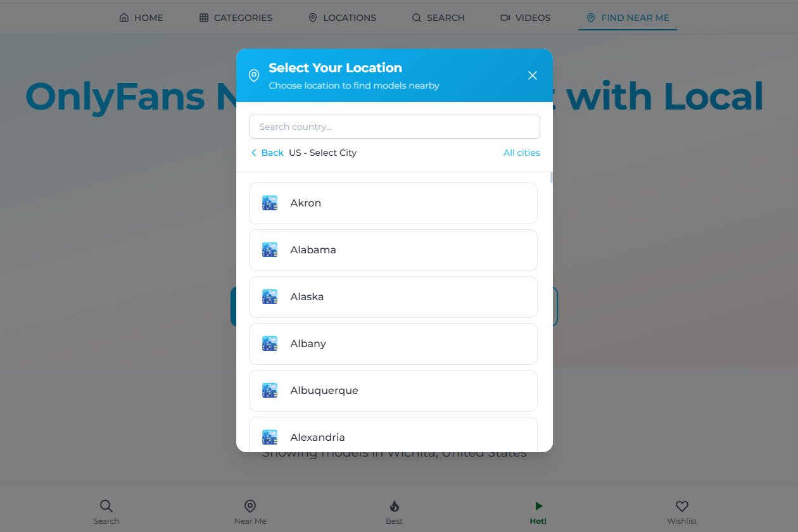Click 'Choose location to find models nearby' subtitle
This screenshot has height=532, width=798.
[x=354, y=85]
